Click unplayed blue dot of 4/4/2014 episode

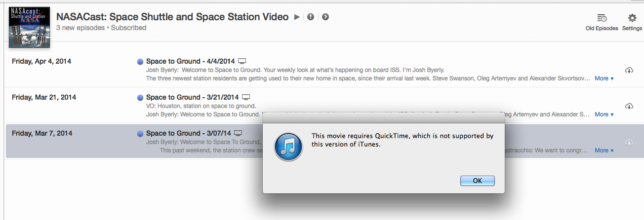click(x=140, y=62)
